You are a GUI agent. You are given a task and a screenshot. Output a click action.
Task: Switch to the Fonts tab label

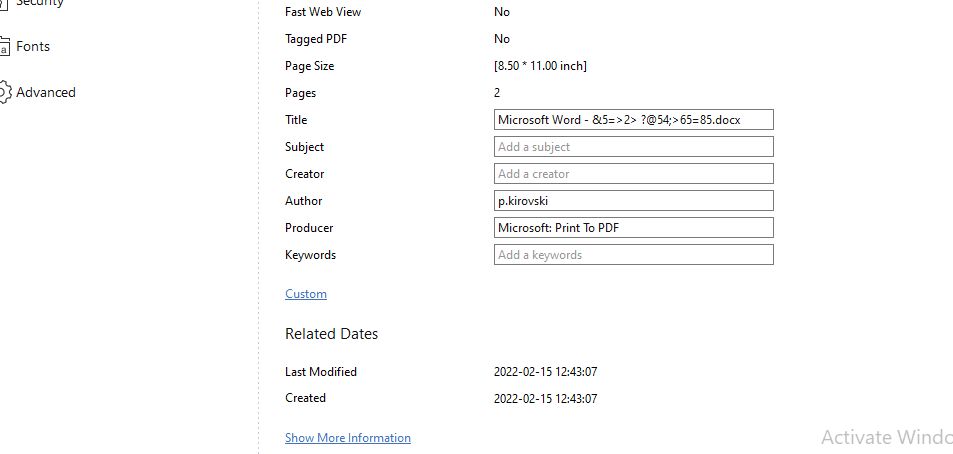pyautogui.click(x=33, y=47)
